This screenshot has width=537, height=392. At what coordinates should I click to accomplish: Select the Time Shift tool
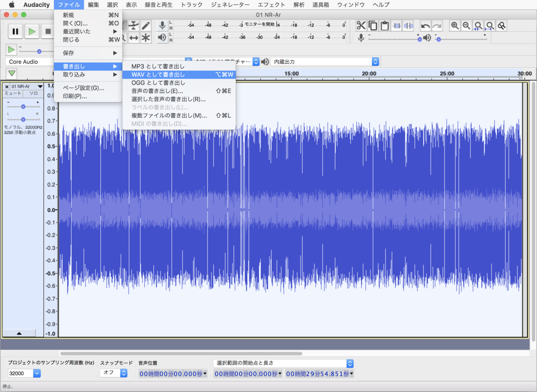point(133,38)
